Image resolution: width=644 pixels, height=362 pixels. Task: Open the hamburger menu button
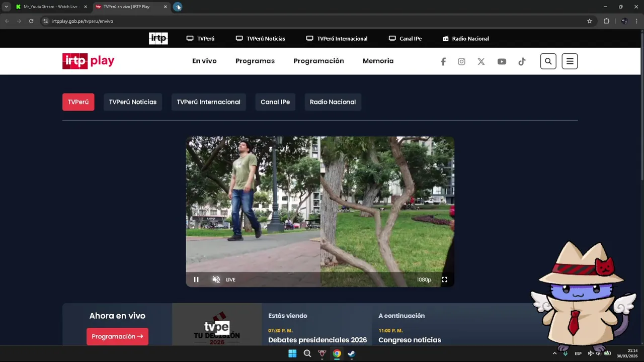pyautogui.click(x=570, y=61)
